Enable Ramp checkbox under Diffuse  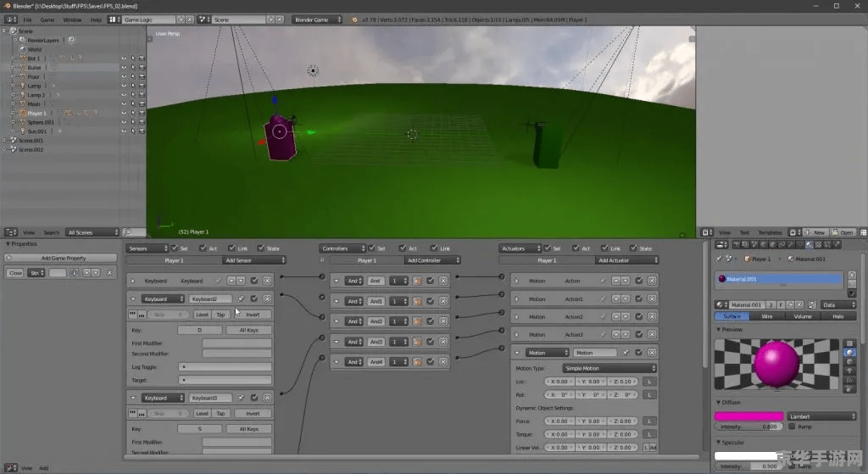click(x=792, y=427)
